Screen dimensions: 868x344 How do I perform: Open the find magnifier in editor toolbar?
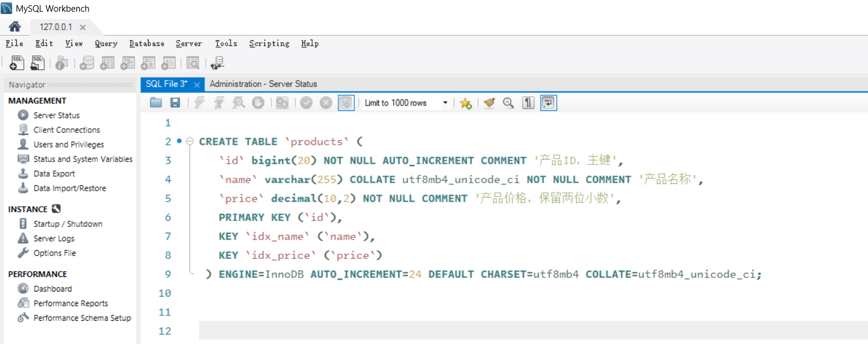coord(509,103)
